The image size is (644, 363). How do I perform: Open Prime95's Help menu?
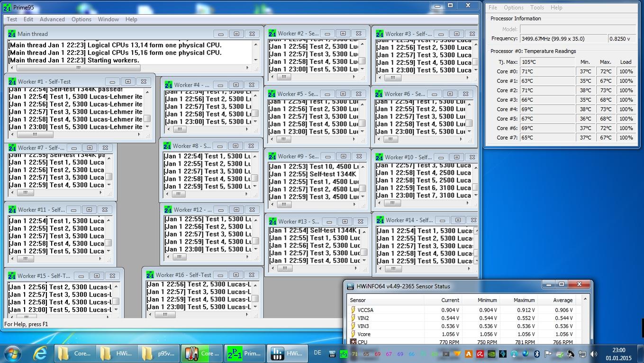(x=131, y=19)
